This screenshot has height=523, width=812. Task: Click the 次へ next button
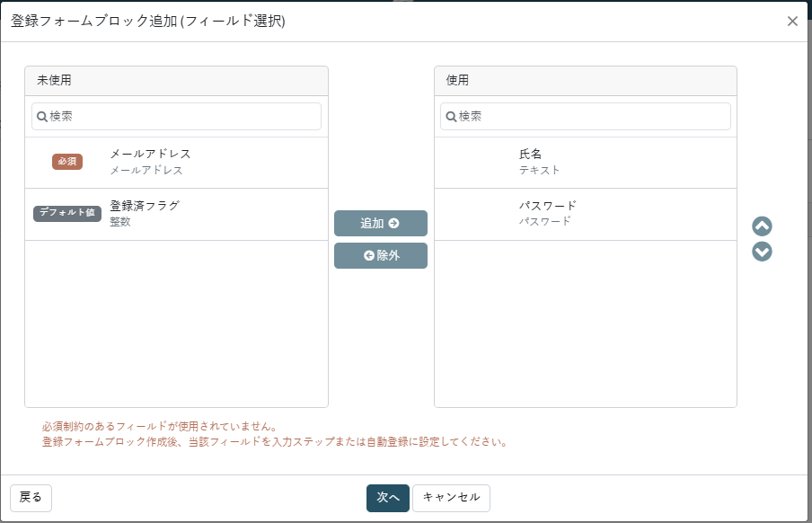pos(388,498)
